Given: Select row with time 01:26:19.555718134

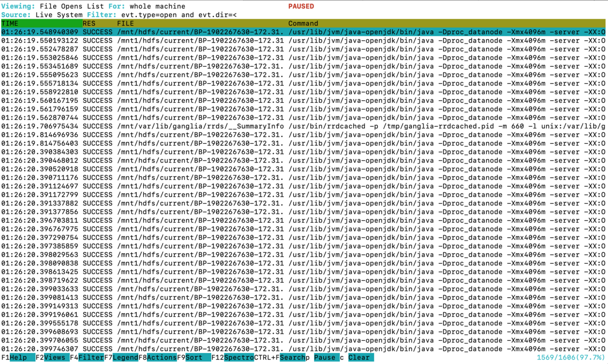Looking at the screenshot, I should tap(304, 83).
